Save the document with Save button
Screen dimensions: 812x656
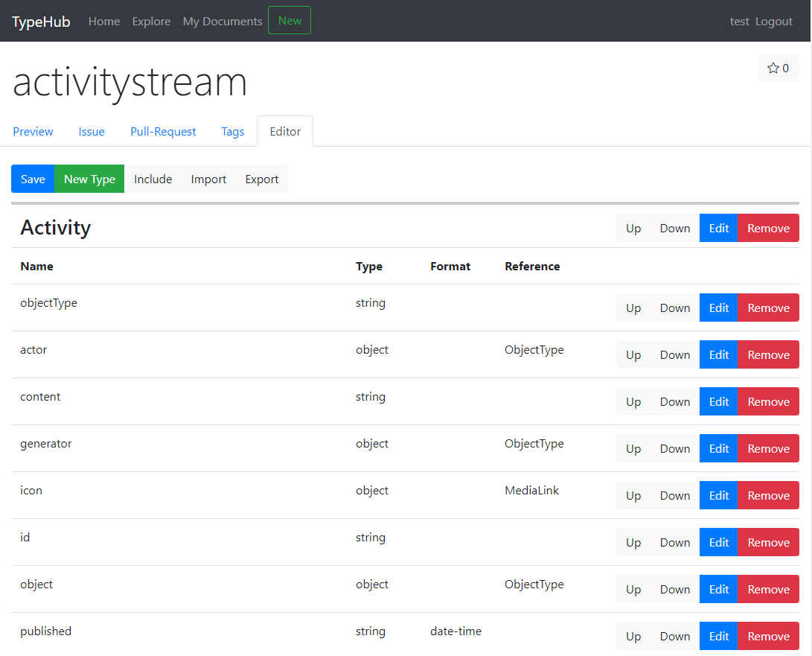tap(33, 179)
